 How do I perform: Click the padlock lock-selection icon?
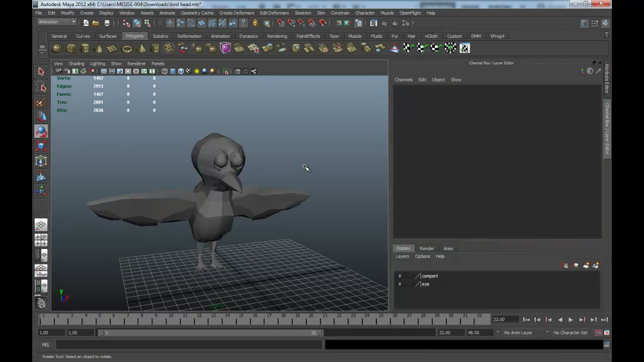pos(255,23)
